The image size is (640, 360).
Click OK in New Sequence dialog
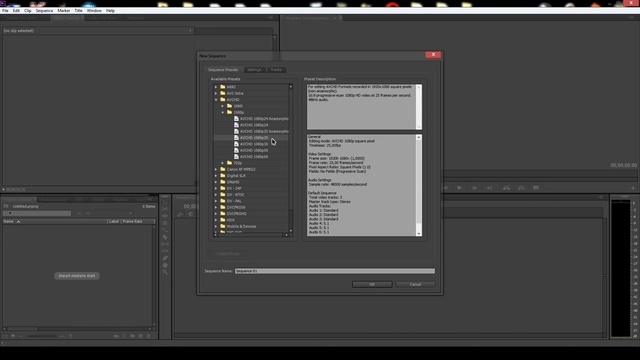click(x=372, y=284)
